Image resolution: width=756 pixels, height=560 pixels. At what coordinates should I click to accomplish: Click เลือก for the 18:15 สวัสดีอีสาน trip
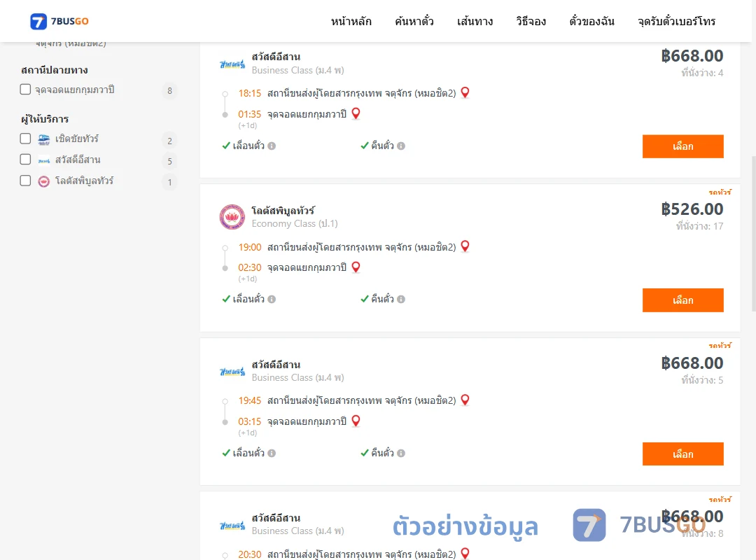682,146
